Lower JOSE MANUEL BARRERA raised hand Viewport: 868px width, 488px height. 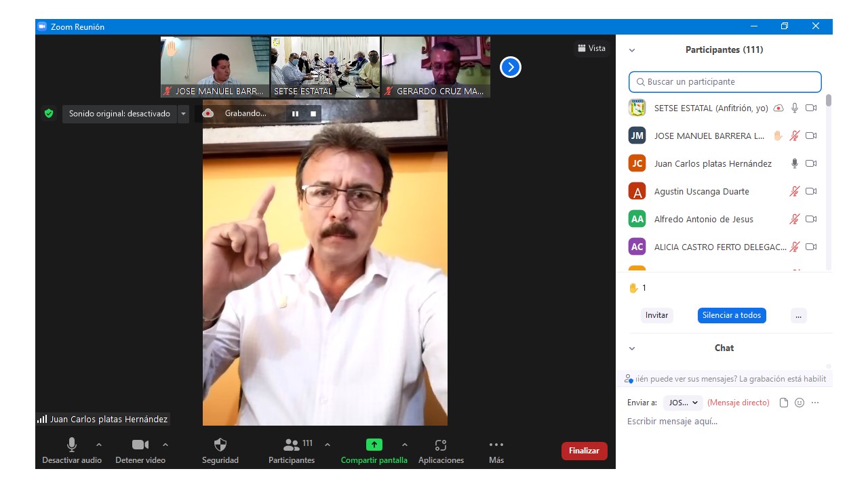(778, 136)
